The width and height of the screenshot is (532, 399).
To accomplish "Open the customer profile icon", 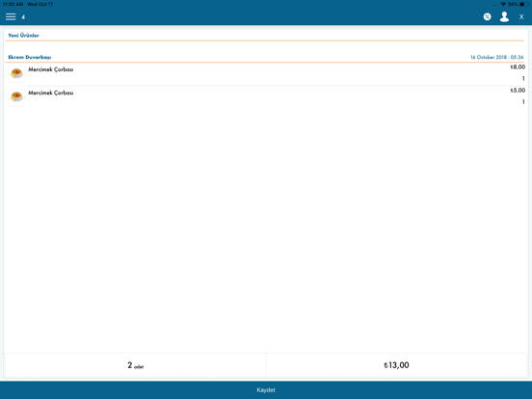I will click(x=504, y=16).
